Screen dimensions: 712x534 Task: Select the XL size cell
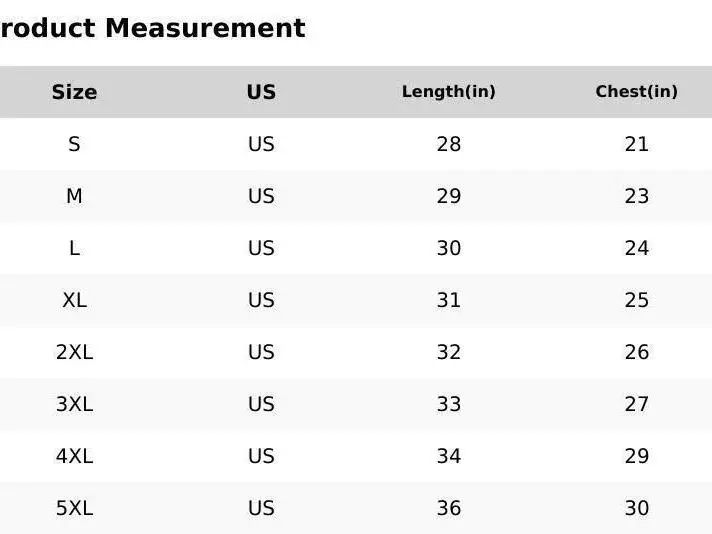[x=74, y=300]
